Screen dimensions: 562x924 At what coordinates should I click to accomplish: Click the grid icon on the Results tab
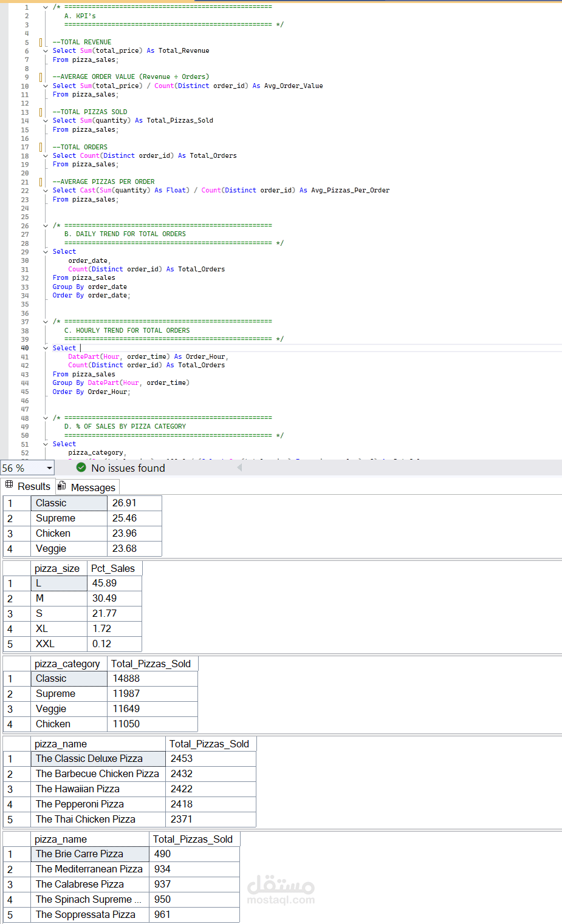pyautogui.click(x=9, y=485)
